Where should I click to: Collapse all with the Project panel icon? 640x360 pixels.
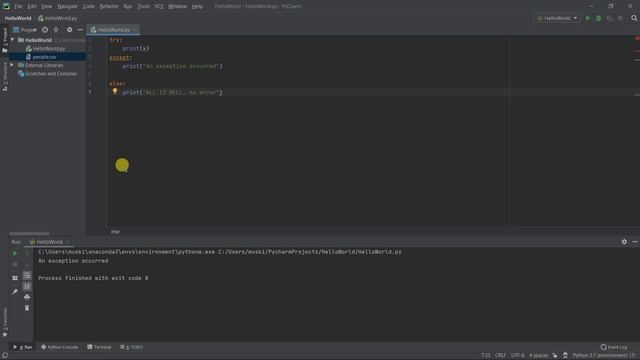tap(56, 30)
